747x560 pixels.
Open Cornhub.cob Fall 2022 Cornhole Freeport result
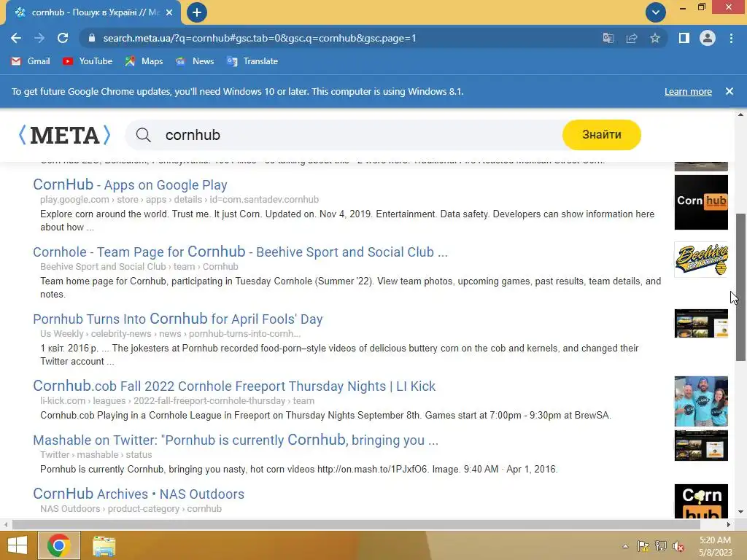click(x=234, y=386)
